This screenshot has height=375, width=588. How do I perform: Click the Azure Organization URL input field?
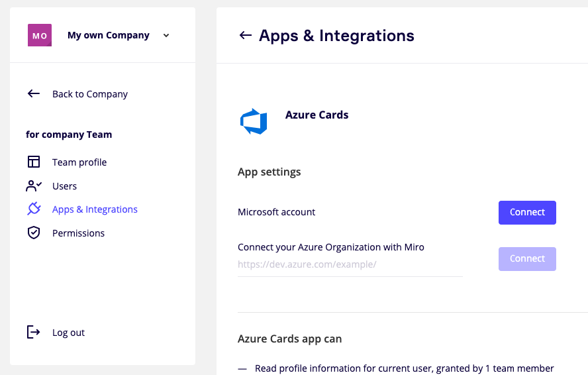[x=350, y=265]
